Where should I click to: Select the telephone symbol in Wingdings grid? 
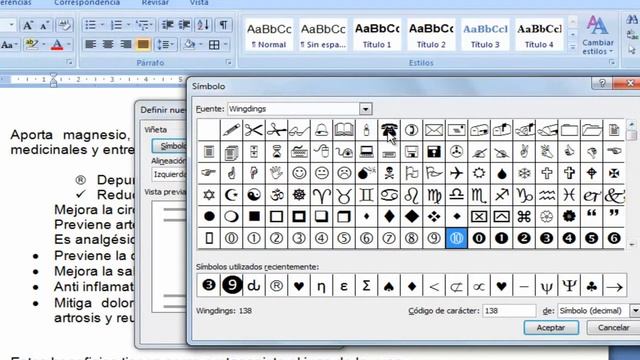point(389,130)
